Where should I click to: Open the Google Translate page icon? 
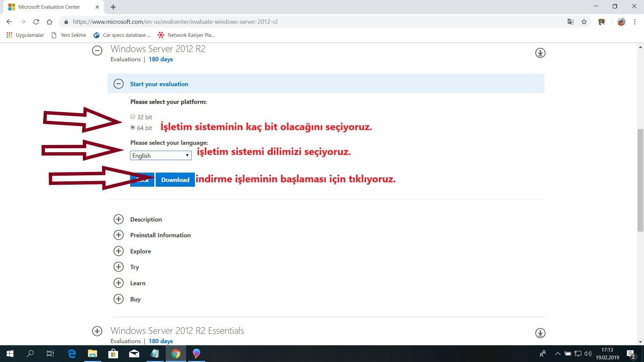(x=570, y=22)
